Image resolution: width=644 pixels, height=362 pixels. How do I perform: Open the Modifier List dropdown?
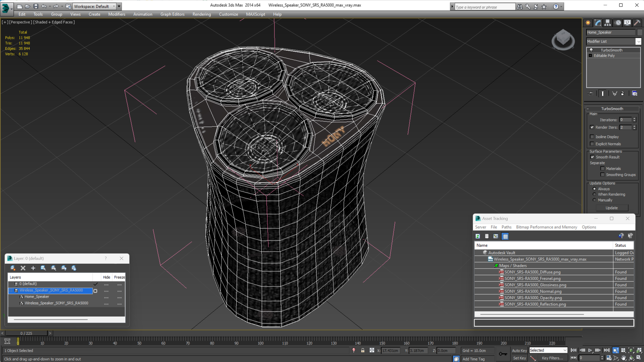click(638, 41)
